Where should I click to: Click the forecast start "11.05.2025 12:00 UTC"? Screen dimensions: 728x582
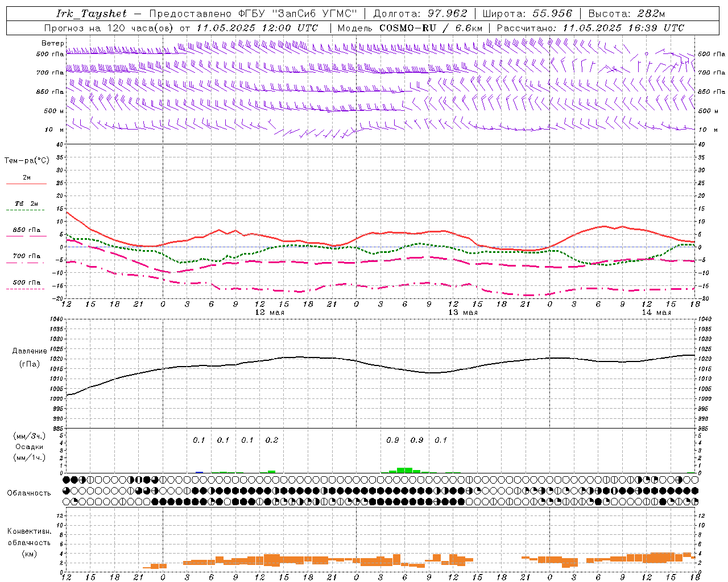(x=257, y=28)
